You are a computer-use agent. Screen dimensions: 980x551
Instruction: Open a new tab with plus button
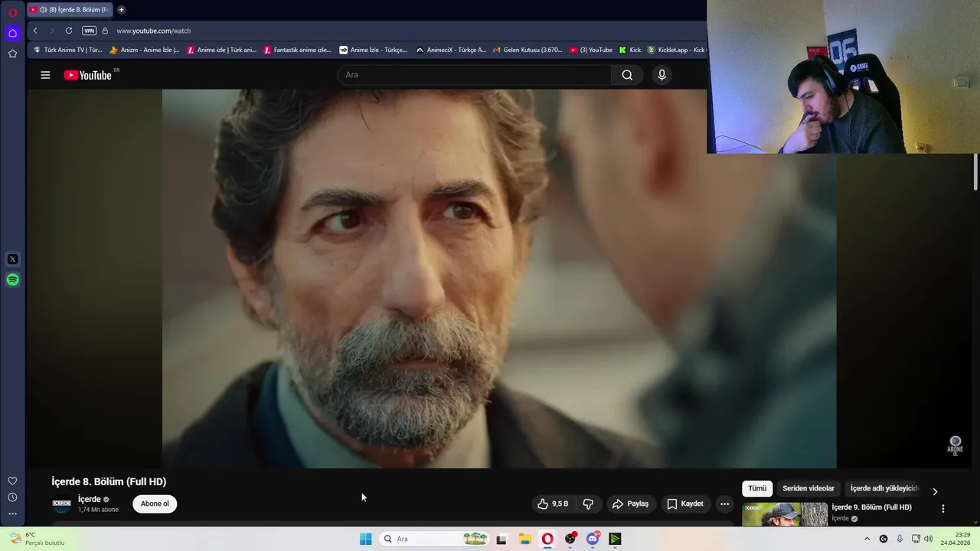121,10
